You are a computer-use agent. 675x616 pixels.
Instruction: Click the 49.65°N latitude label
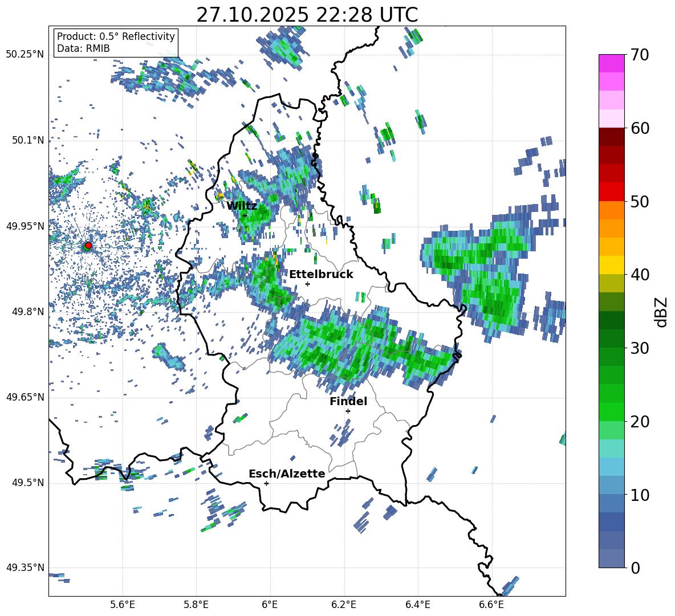25,397
